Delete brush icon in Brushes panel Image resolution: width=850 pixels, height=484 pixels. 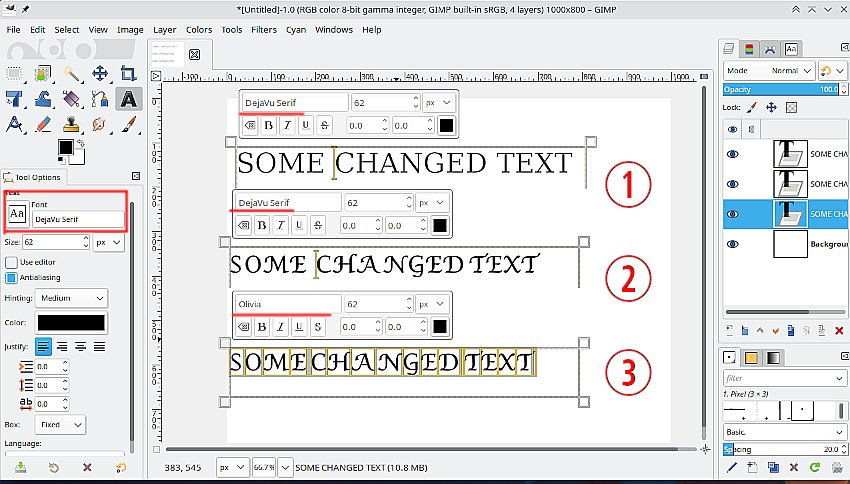[x=794, y=467]
